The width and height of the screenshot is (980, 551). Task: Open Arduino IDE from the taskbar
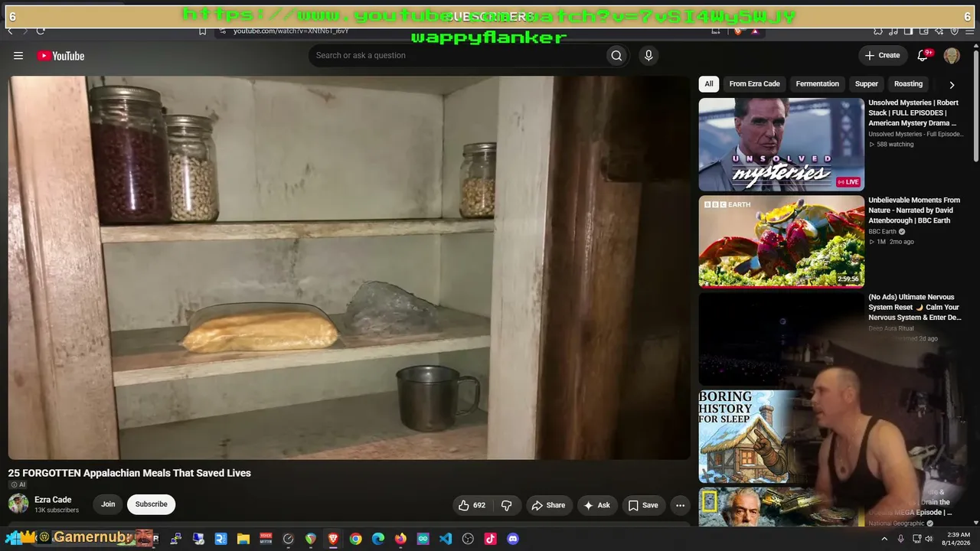pyautogui.click(x=423, y=539)
